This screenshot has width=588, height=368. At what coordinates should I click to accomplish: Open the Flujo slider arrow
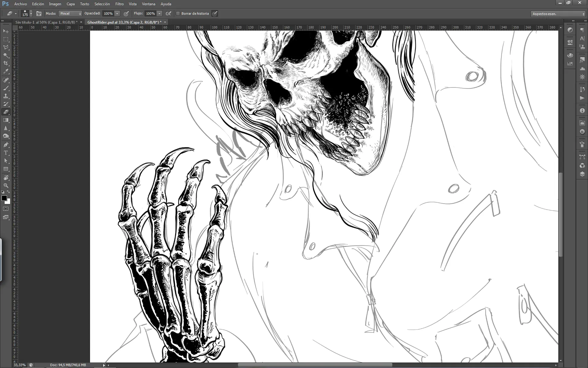click(159, 13)
